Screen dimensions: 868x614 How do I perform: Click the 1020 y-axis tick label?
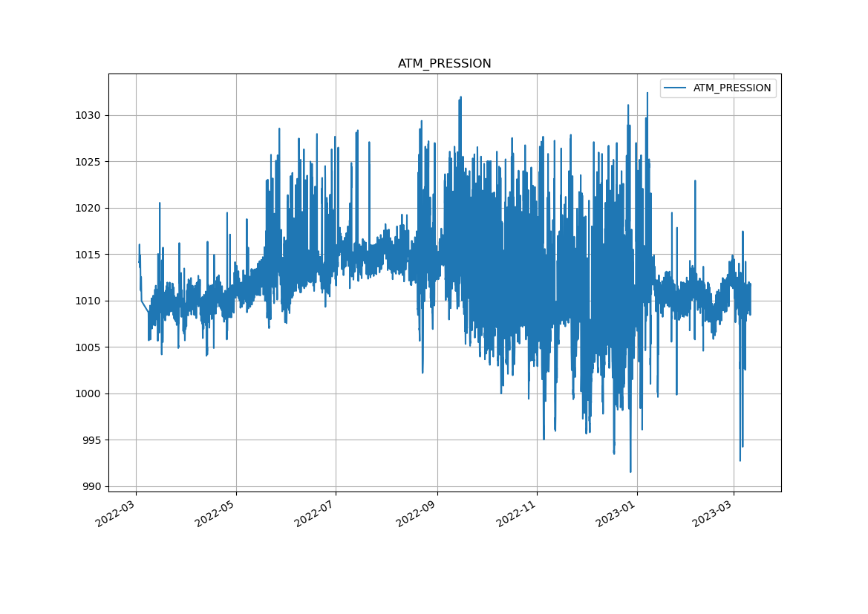(88, 208)
